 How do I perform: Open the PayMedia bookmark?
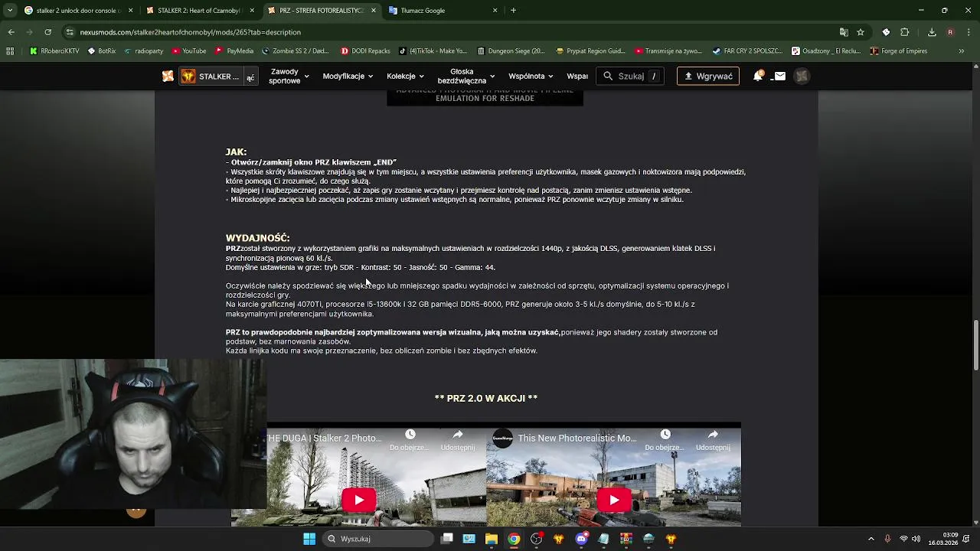(234, 51)
